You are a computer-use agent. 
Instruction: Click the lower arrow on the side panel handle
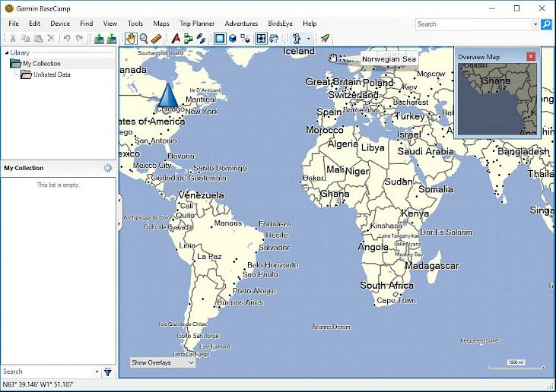point(119,224)
